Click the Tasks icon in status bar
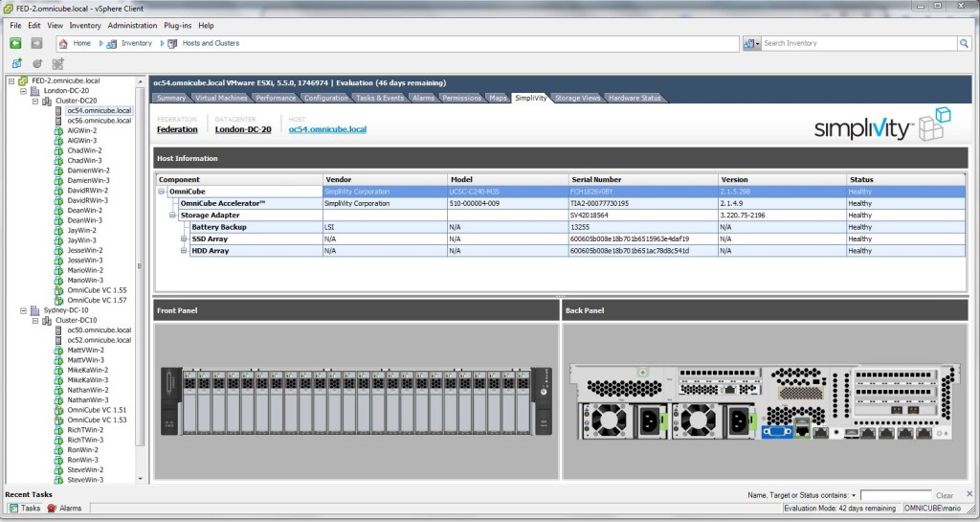 click(x=13, y=509)
